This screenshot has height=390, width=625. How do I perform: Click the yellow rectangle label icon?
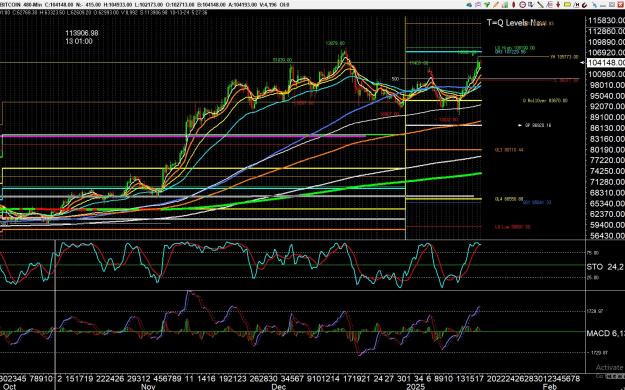567,5
